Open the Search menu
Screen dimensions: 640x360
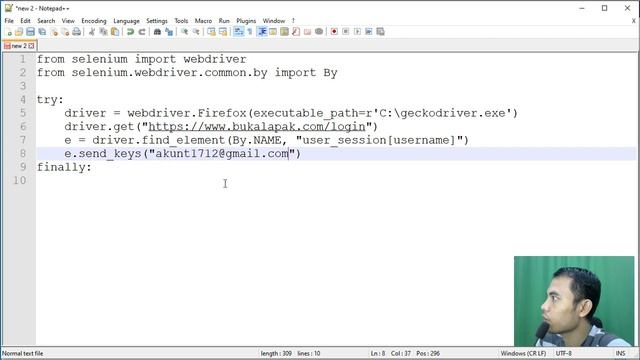coord(46,21)
